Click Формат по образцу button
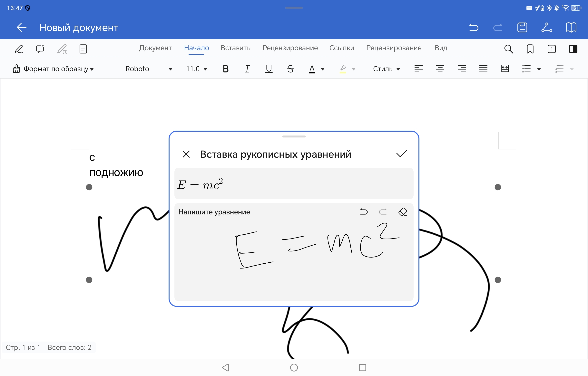Image resolution: width=588 pixels, height=376 pixels. tap(53, 69)
